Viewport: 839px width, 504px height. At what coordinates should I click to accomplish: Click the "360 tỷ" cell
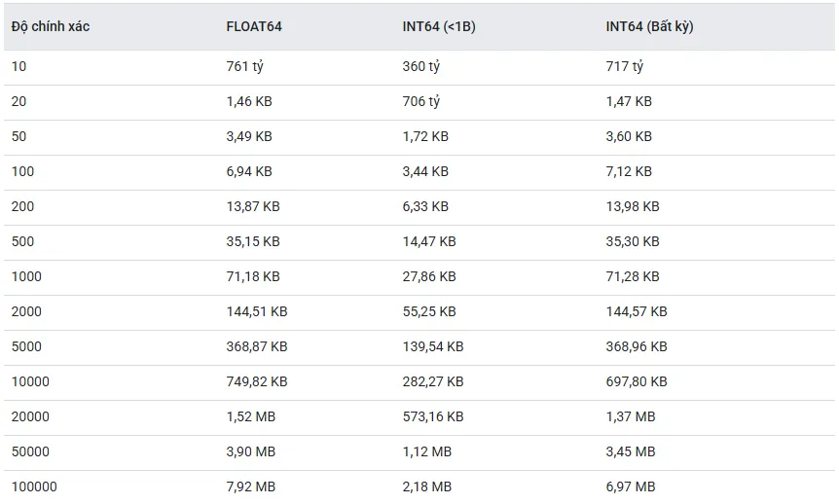point(421,67)
